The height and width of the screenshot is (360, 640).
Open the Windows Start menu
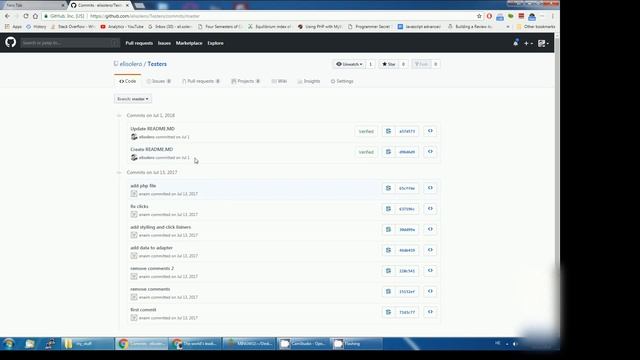point(9,344)
